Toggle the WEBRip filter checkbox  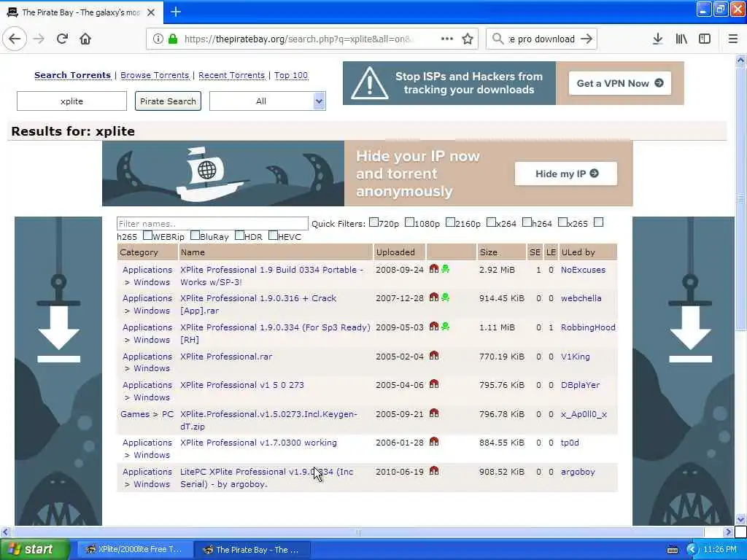pyautogui.click(x=147, y=236)
